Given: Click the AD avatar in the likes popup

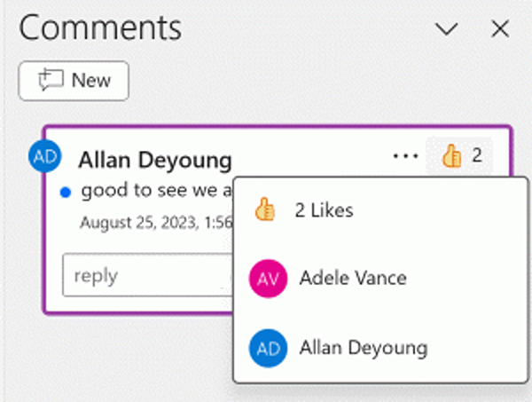Looking at the screenshot, I should coord(267,347).
